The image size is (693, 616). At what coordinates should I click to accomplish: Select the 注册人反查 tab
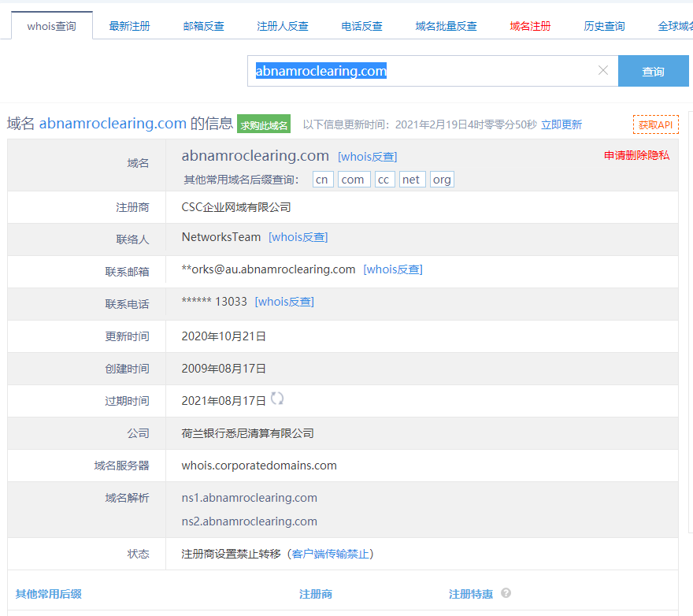point(283,26)
